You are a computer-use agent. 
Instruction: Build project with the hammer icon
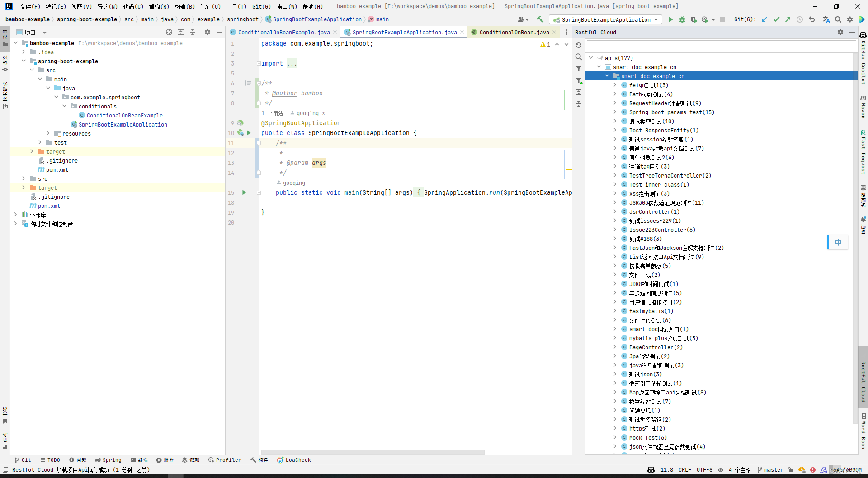(x=540, y=19)
